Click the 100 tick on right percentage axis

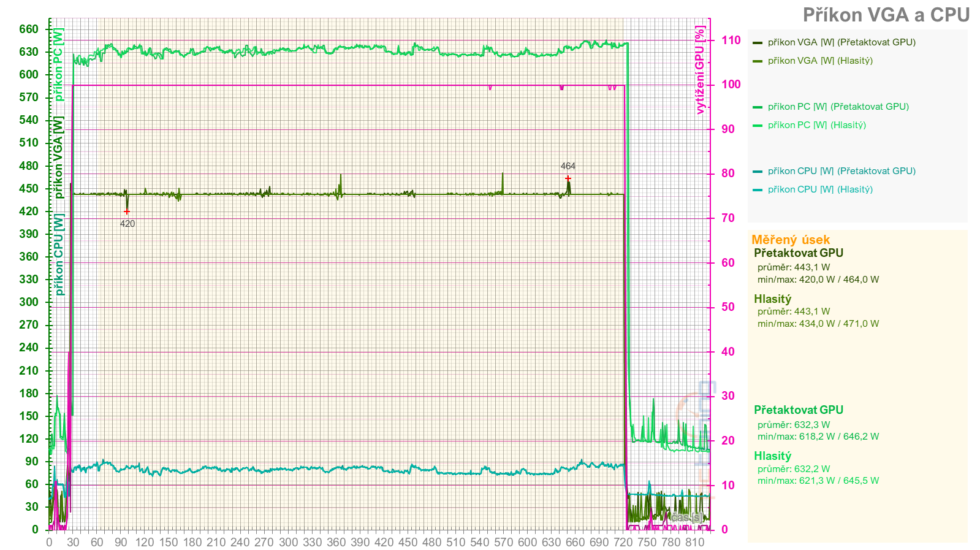tap(731, 85)
